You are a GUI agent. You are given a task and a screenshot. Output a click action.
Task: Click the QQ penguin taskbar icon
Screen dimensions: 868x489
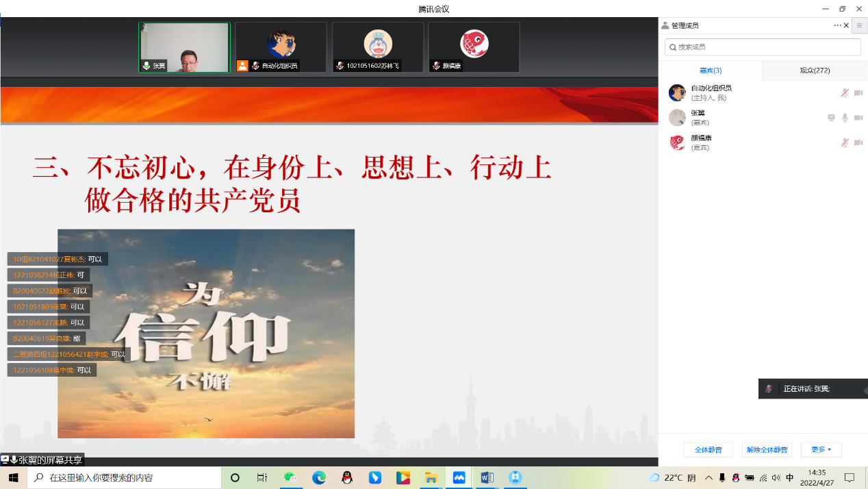347,477
